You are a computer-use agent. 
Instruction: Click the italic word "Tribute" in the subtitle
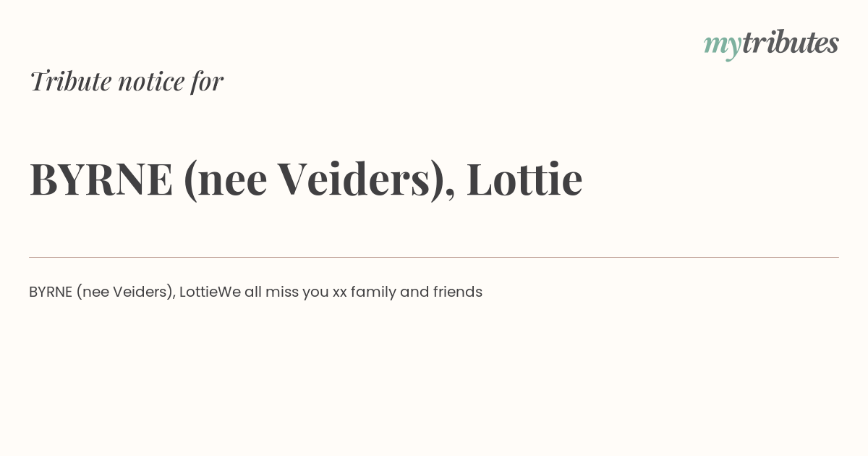tap(71, 81)
